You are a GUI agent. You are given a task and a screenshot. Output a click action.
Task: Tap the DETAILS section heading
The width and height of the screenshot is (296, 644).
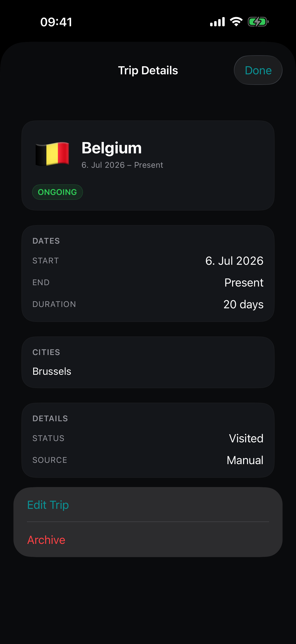(x=50, y=419)
